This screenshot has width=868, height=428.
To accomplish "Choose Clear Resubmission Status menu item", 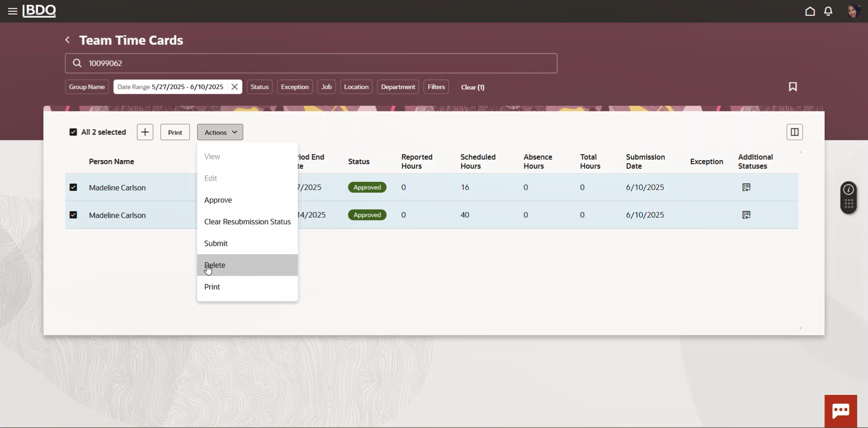I will pyautogui.click(x=247, y=222).
